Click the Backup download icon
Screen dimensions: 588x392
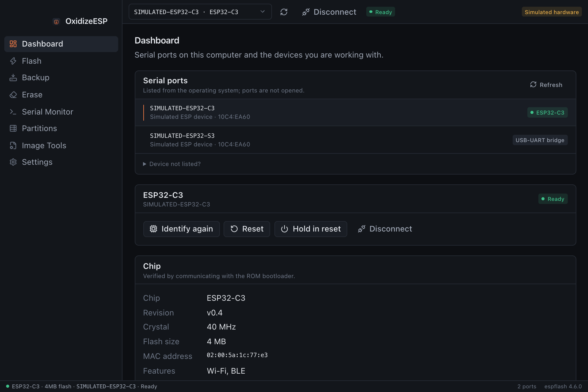point(13,77)
